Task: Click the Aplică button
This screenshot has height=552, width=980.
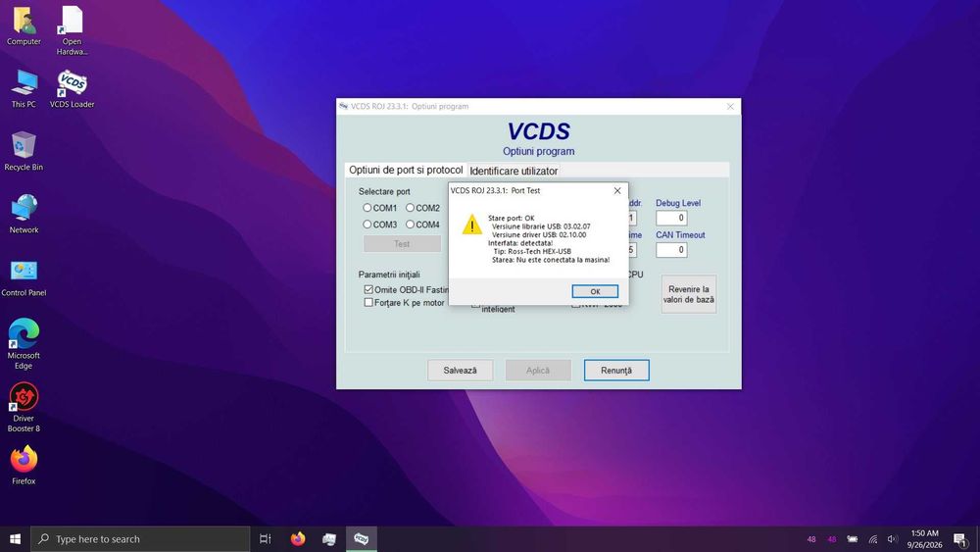Action: pyautogui.click(x=537, y=370)
